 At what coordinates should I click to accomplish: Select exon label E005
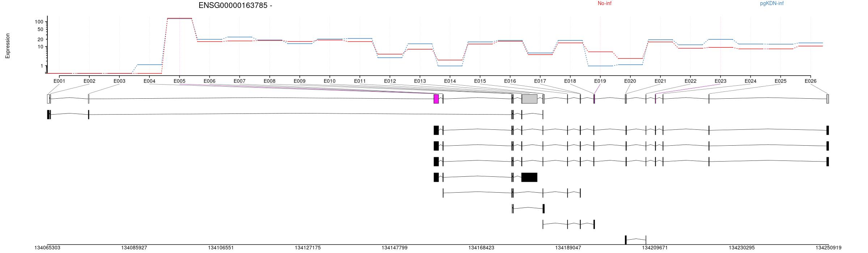[x=179, y=81]
